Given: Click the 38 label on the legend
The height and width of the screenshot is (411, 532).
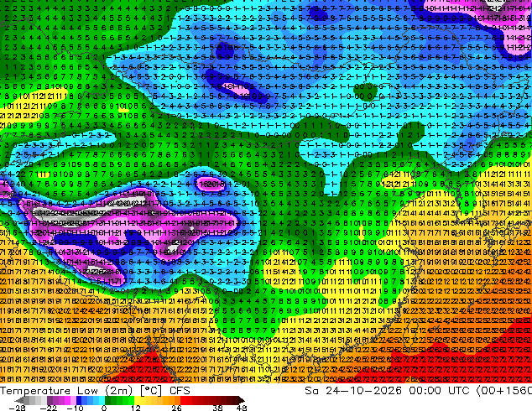Looking at the screenshot, I should (x=217, y=408).
